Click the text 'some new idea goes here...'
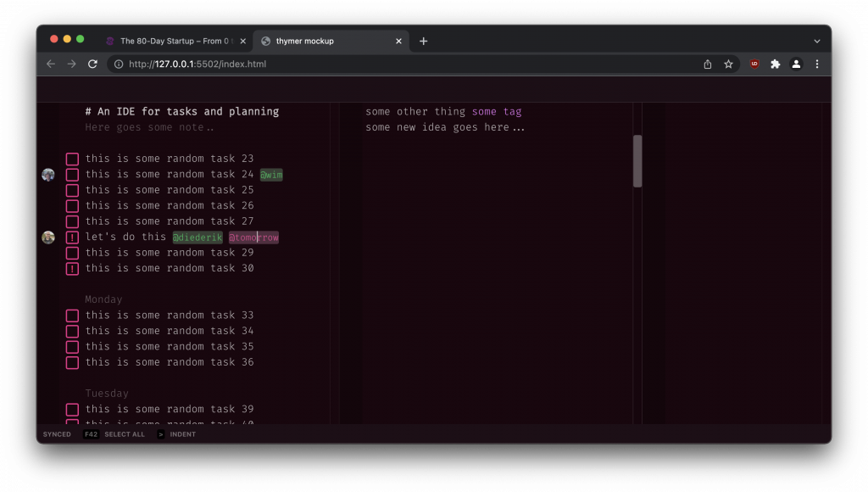The height and width of the screenshot is (492, 868). [445, 127]
